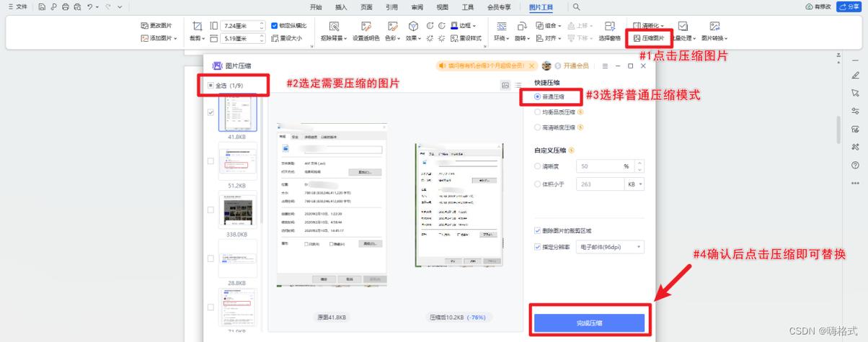This screenshot has width=868, height=342.
Task: Click the 环绕 text wrap icon
Action: click(x=501, y=27)
